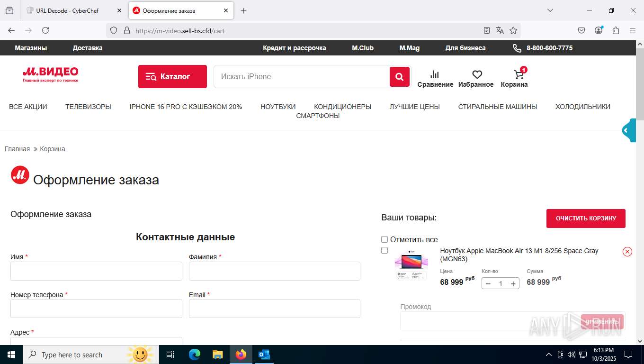This screenshot has width=644, height=364.
Task: Click Главная breadcrumb link
Action: (17, 149)
